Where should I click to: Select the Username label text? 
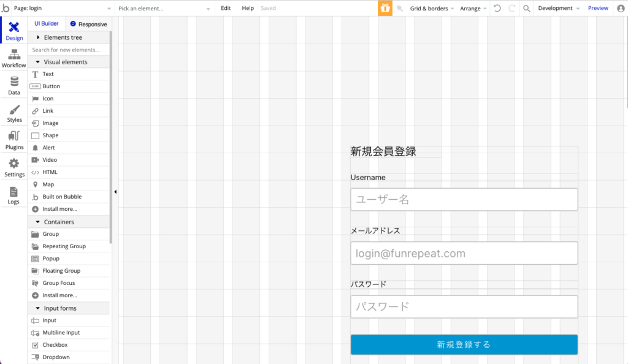368,178
